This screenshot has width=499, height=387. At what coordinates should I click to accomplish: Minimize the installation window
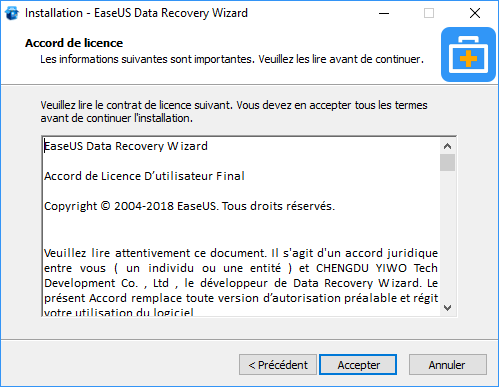pos(384,13)
